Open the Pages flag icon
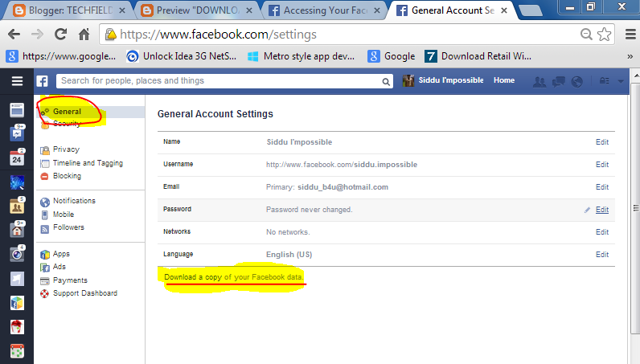The image size is (640, 364). click(x=17, y=279)
